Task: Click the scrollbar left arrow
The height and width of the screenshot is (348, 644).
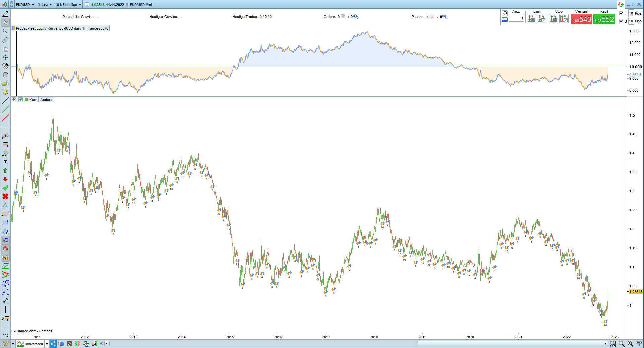Action: (x=107, y=344)
